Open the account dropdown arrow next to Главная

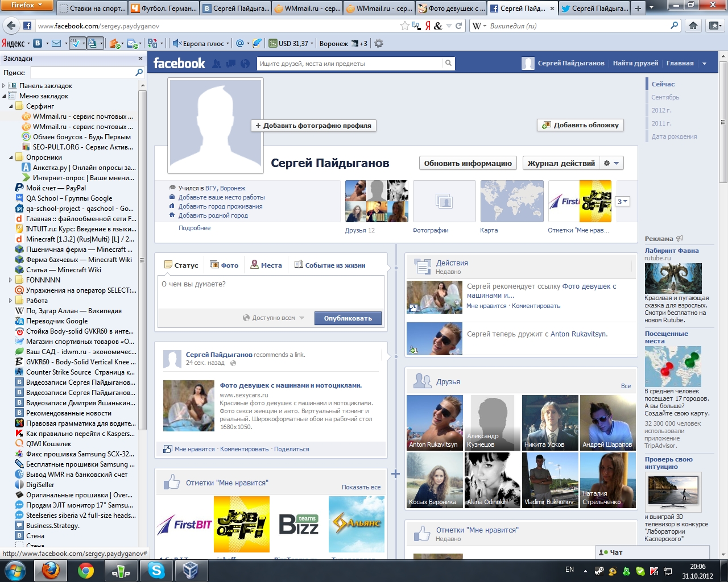click(704, 64)
